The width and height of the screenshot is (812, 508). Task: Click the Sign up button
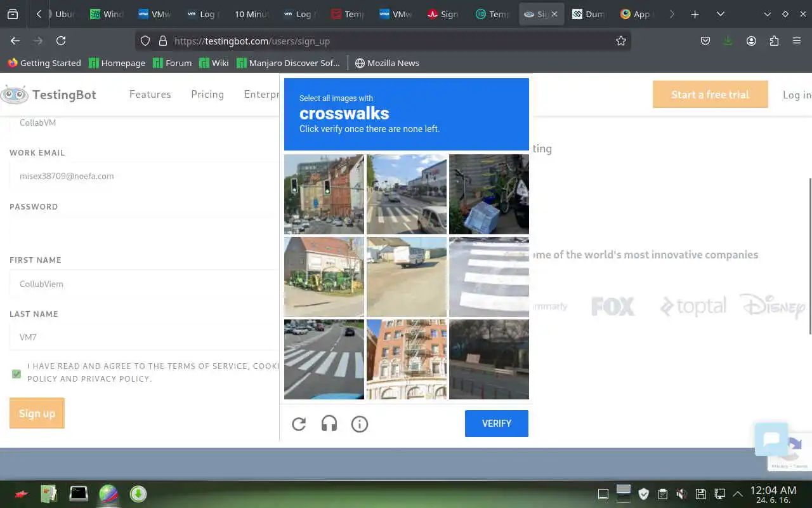(x=37, y=413)
